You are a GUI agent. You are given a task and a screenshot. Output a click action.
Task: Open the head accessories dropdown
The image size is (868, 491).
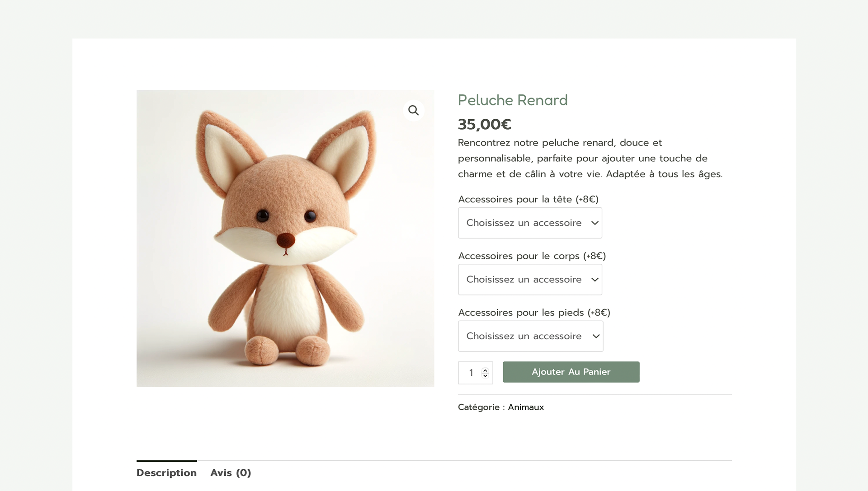[x=530, y=223]
